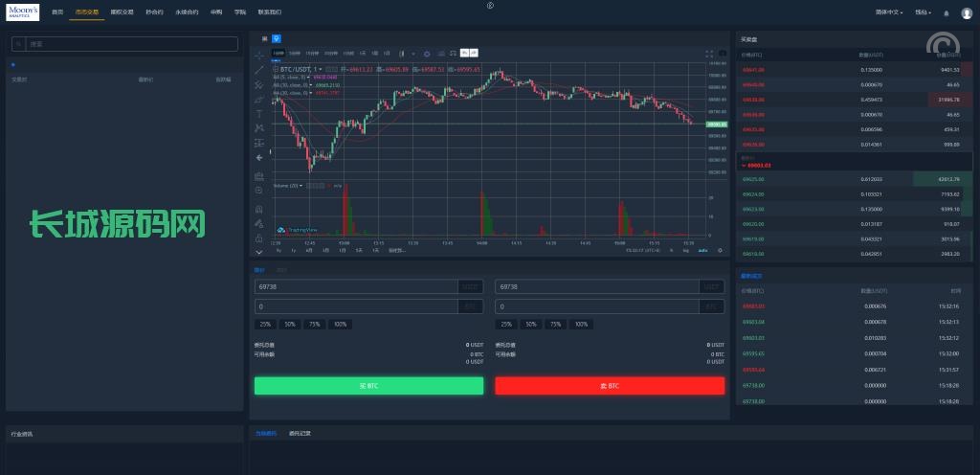Toggle auto scale on the chart
This screenshot has width=980, height=475.
(702, 250)
